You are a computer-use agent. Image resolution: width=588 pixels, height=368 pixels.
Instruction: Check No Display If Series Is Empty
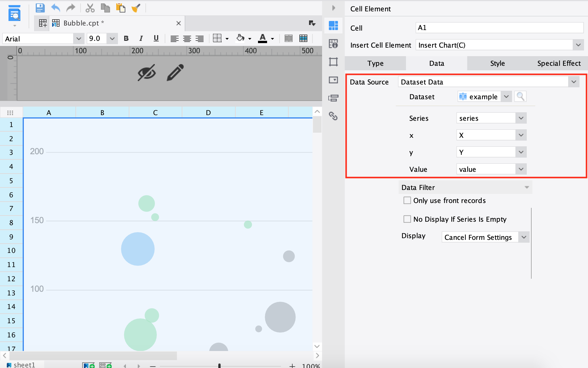(407, 219)
